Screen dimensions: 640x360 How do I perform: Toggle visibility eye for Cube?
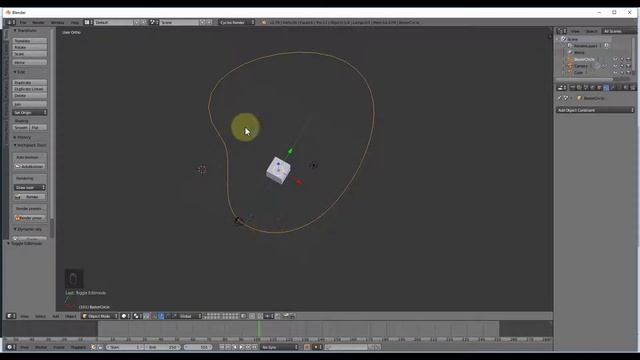615,72
